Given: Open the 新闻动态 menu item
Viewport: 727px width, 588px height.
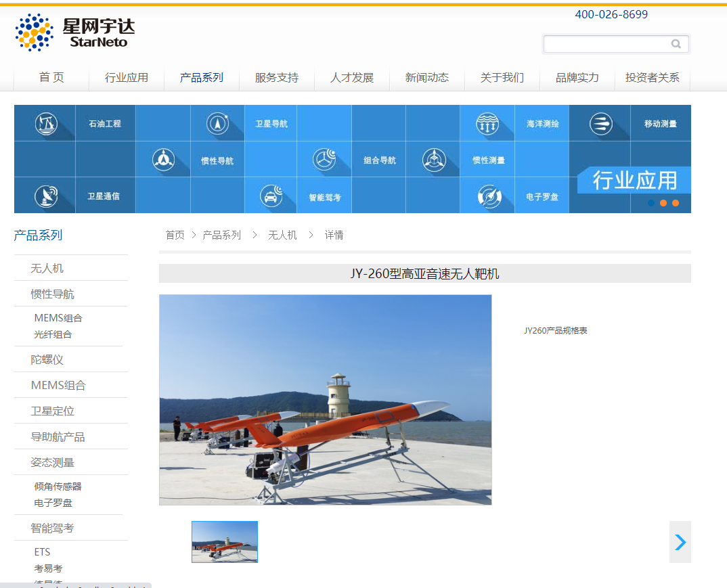Looking at the screenshot, I should click(x=426, y=77).
